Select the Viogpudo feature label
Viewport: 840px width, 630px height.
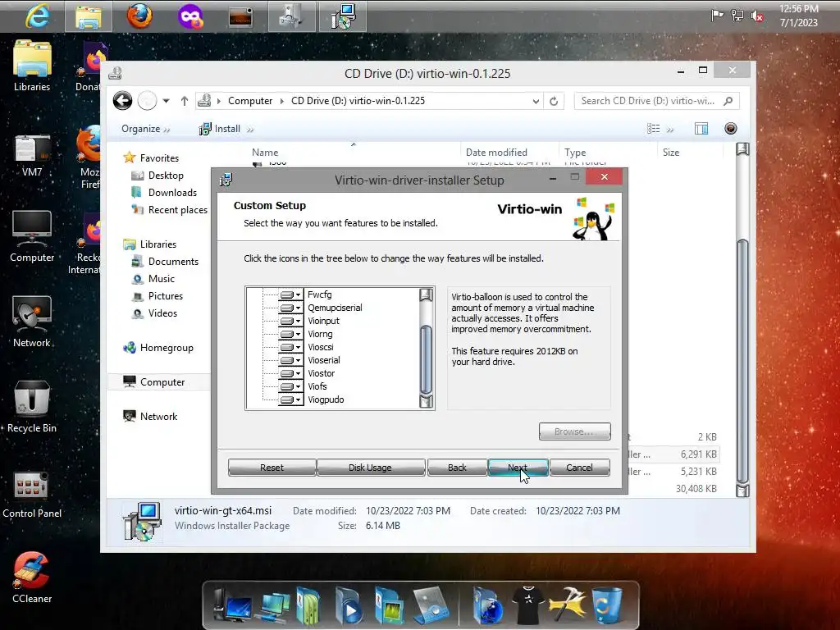tap(326, 399)
